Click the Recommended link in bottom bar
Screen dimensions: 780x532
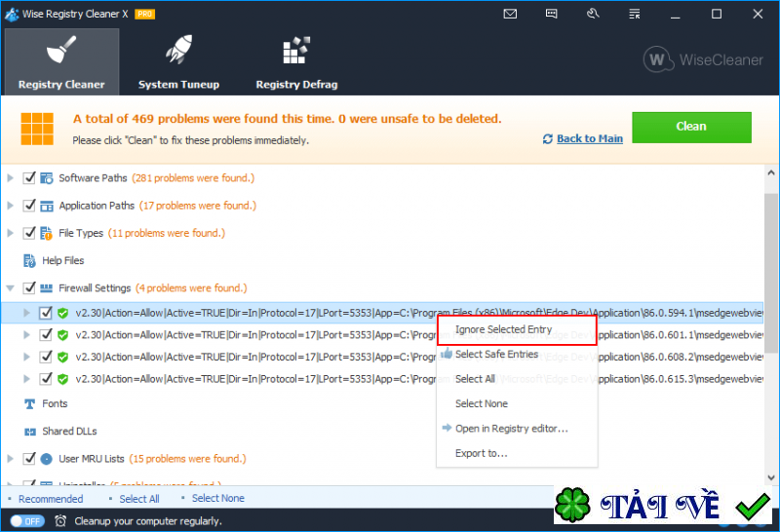point(51,499)
